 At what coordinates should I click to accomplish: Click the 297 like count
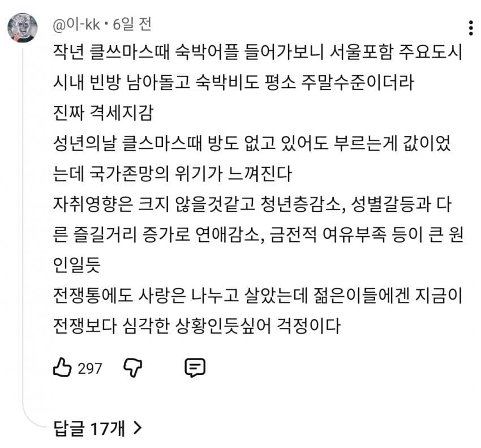tap(89, 369)
